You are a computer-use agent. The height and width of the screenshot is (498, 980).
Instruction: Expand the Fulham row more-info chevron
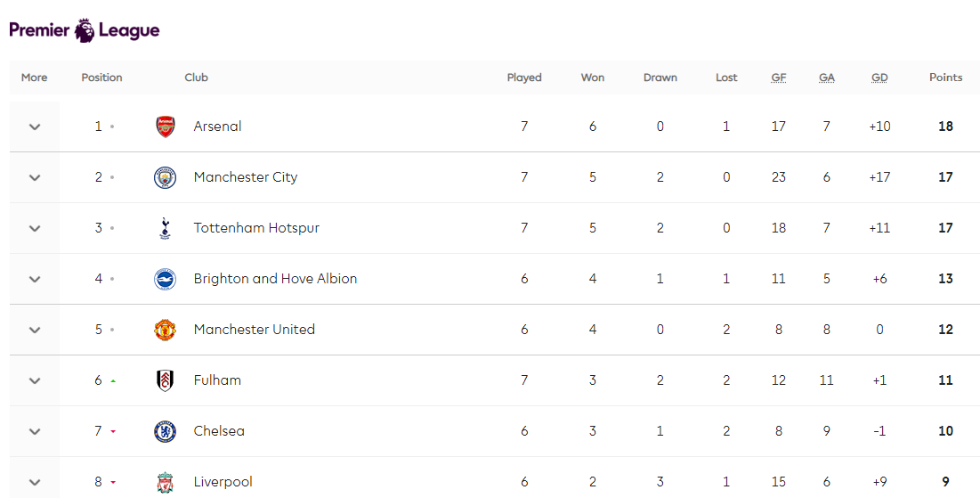pyautogui.click(x=35, y=381)
